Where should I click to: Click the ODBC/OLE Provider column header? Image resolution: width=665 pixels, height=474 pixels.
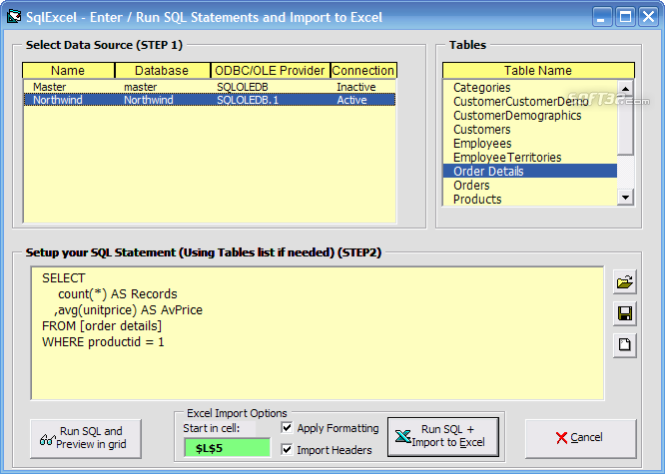click(x=270, y=70)
